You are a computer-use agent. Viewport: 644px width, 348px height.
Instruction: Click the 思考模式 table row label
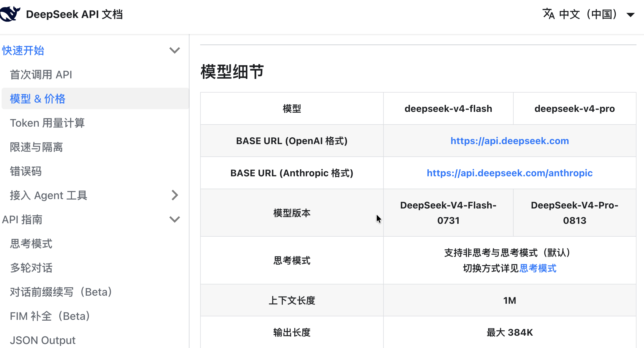pos(292,260)
